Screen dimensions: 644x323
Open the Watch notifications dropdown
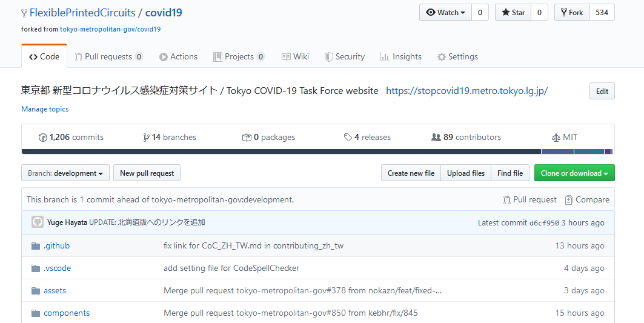coord(446,13)
